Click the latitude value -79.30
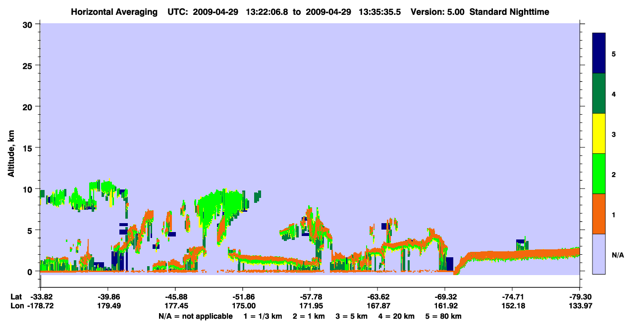Screen dimensions: 644x330 [580, 297]
